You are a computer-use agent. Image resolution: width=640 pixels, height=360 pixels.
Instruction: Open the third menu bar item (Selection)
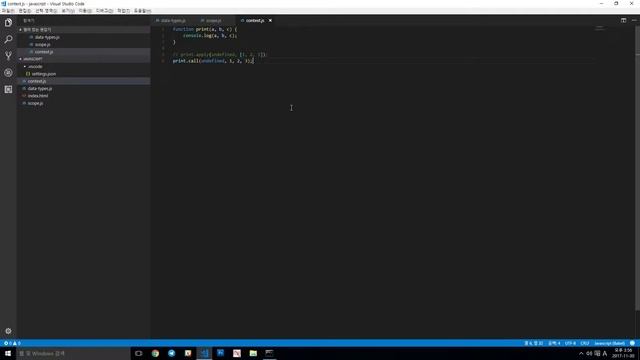click(x=46, y=11)
